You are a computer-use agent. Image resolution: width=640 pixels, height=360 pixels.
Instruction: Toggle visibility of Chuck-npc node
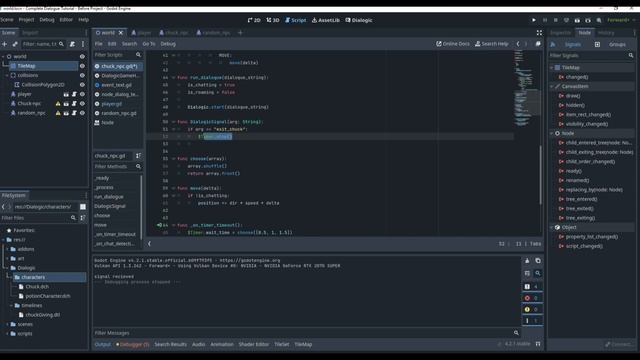point(82,104)
